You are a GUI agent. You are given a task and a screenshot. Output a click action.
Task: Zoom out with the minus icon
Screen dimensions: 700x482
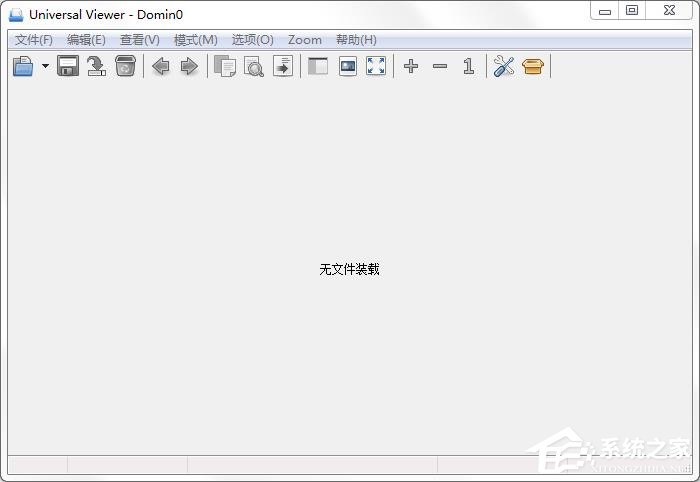[440, 67]
